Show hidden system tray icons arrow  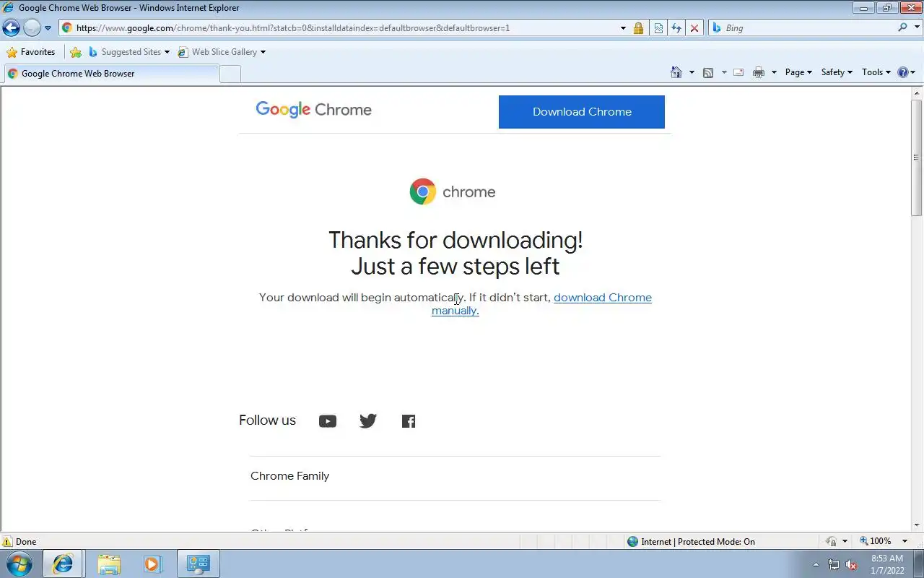tap(816, 564)
